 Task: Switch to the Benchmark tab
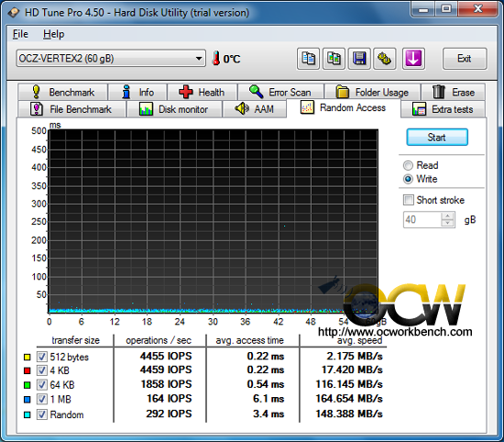(63, 92)
